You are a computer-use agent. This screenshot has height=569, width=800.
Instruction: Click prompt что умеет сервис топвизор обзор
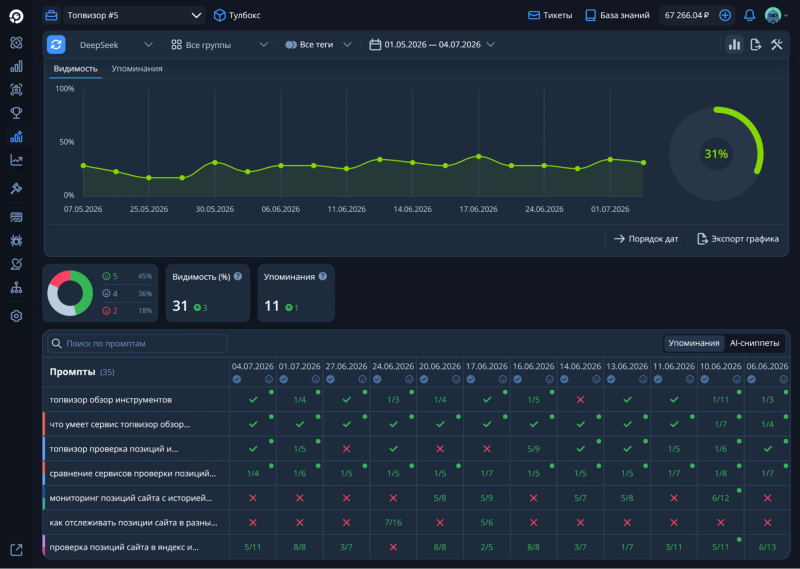(x=120, y=424)
